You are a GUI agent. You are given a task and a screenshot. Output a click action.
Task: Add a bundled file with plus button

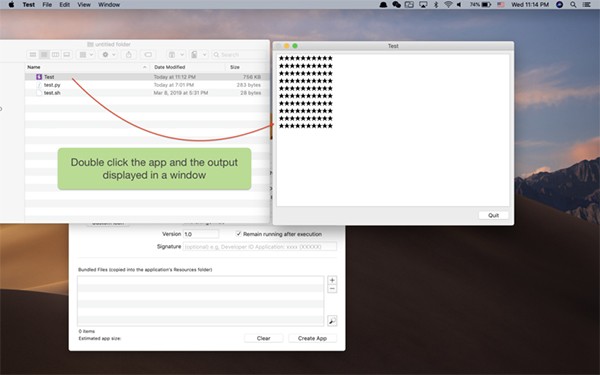pyautogui.click(x=332, y=280)
